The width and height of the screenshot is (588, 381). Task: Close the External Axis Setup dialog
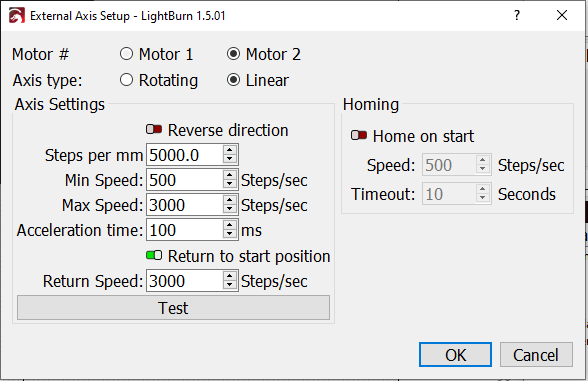click(562, 15)
